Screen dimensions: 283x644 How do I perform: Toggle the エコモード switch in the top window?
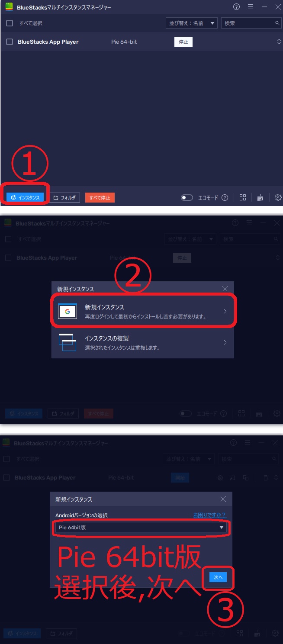point(187,198)
